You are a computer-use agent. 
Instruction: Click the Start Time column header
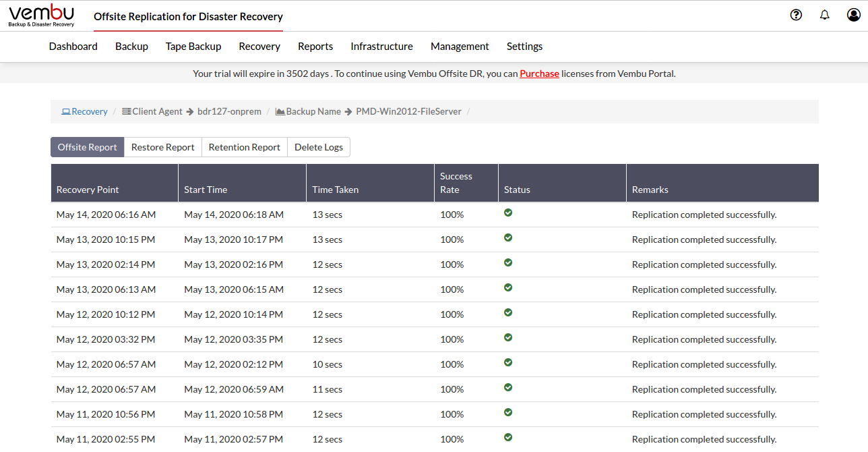click(243, 183)
